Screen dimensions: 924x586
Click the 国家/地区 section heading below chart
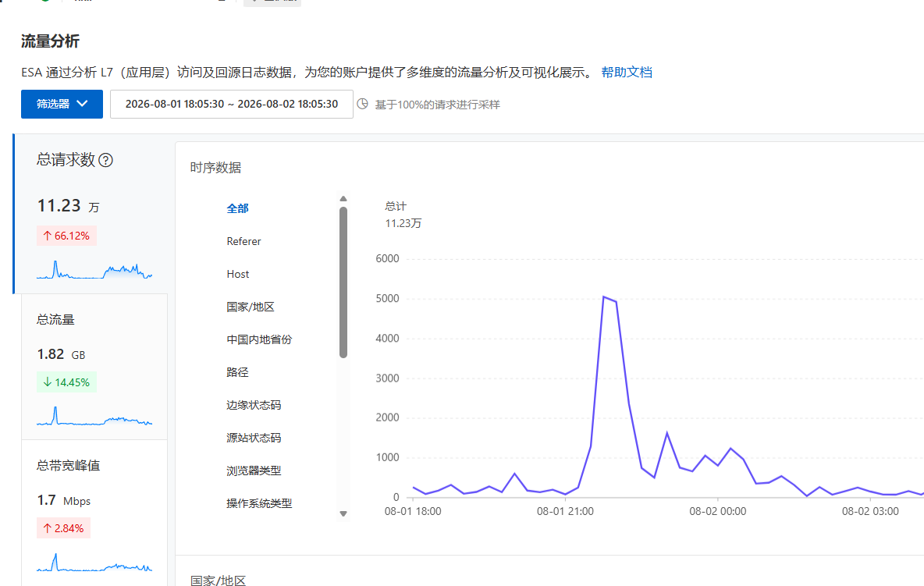coord(218,580)
